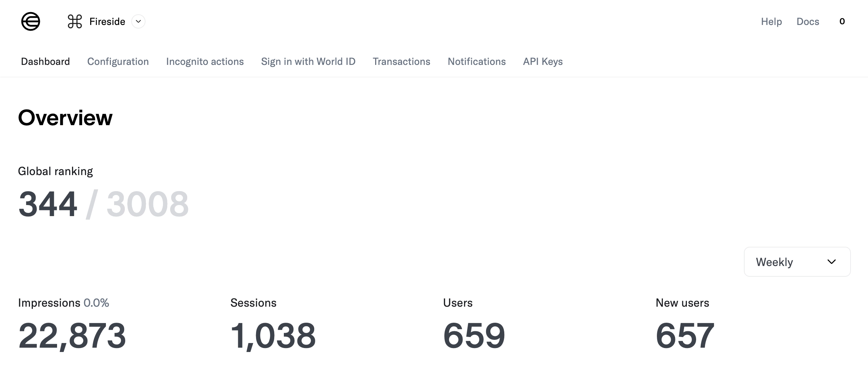Open the Fireside app switcher chevron
The height and width of the screenshot is (373, 868).
pyautogui.click(x=139, y=22)
